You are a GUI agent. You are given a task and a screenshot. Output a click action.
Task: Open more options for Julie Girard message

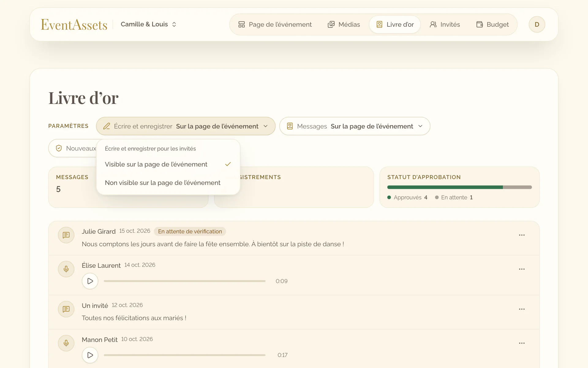click(x=522, y=235)
